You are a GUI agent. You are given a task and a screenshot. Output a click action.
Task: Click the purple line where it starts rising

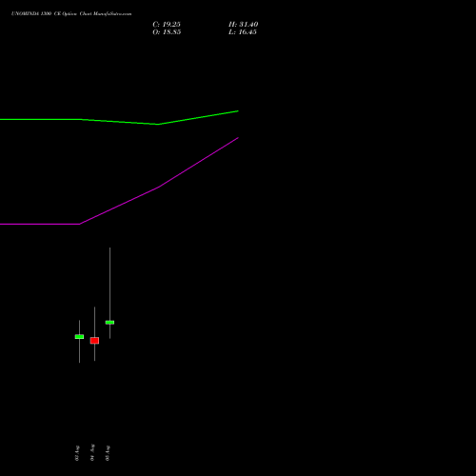[80, 224]
